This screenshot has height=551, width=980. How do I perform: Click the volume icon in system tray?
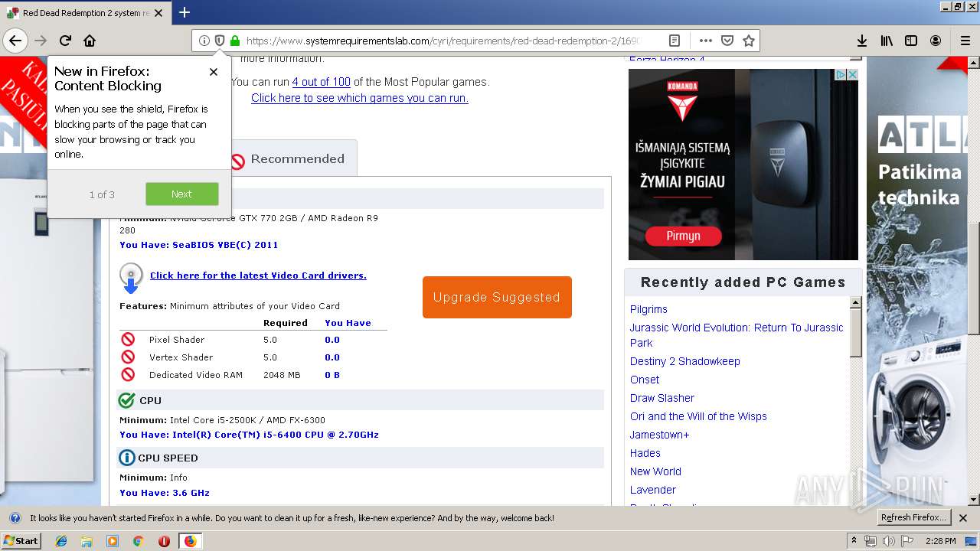(888, 541)
